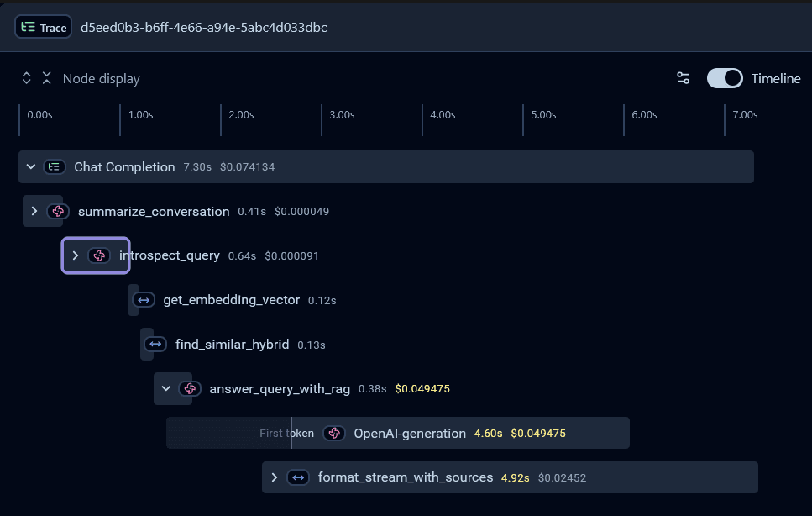Click the introspect_query generation icon
Screen dimensions: 812x516
tap(99, 255)
